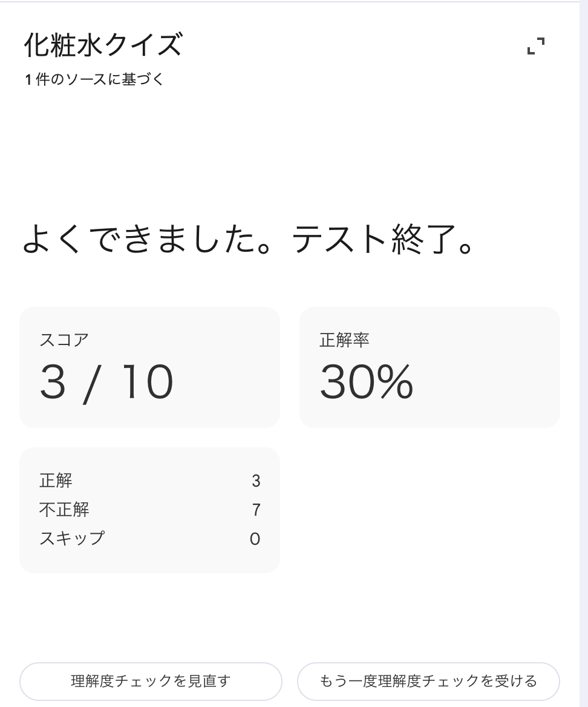This screenshot has height=707, width=588.
Task: Click the incorrect answers count 7
Action: [x=256, y=510]
